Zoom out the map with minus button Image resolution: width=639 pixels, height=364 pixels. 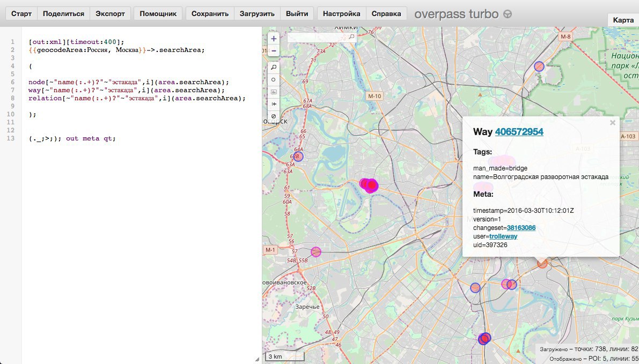274,50
